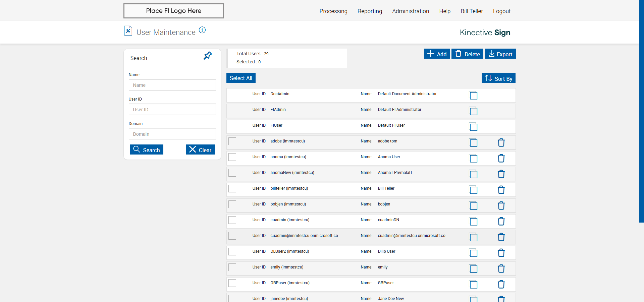Viewport: 644px width, 302px height.
Task: Open copy icon for DocAdmin row
Action: (473, 96)
